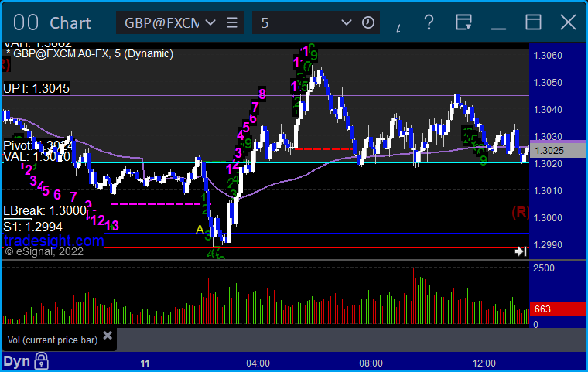Screen dimensions: 588x372
Task: Open the symbol list menu icon
Action: [x=233, y=22]
